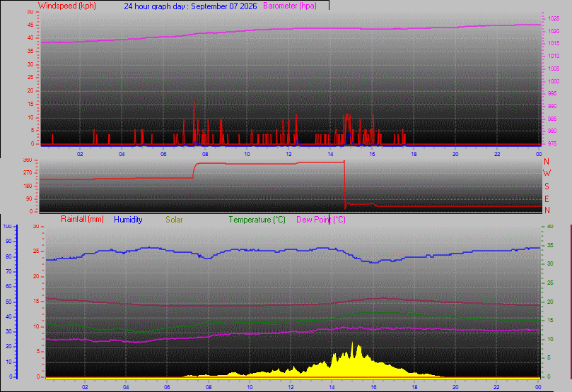Viewport: 572px width, 392px height.
Task: Click the Dew Point (°C) legend label
Action: (321, 220)
